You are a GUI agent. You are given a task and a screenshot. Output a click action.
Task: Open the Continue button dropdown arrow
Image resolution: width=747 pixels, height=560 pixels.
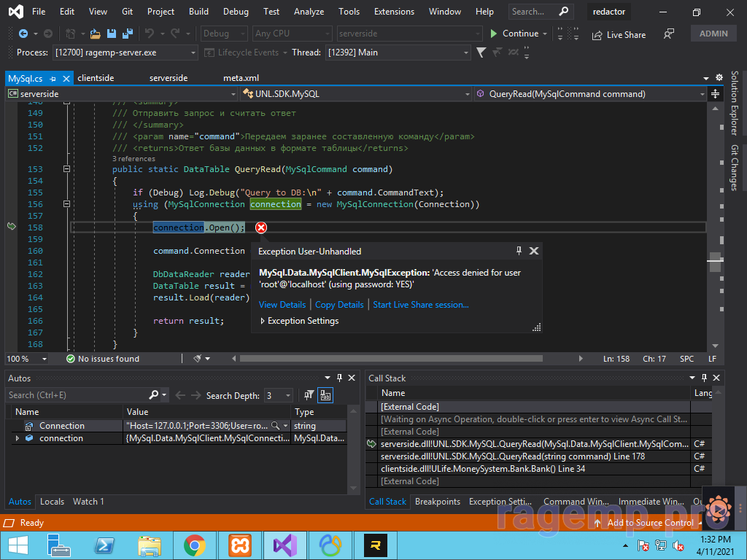pos(544,34)
